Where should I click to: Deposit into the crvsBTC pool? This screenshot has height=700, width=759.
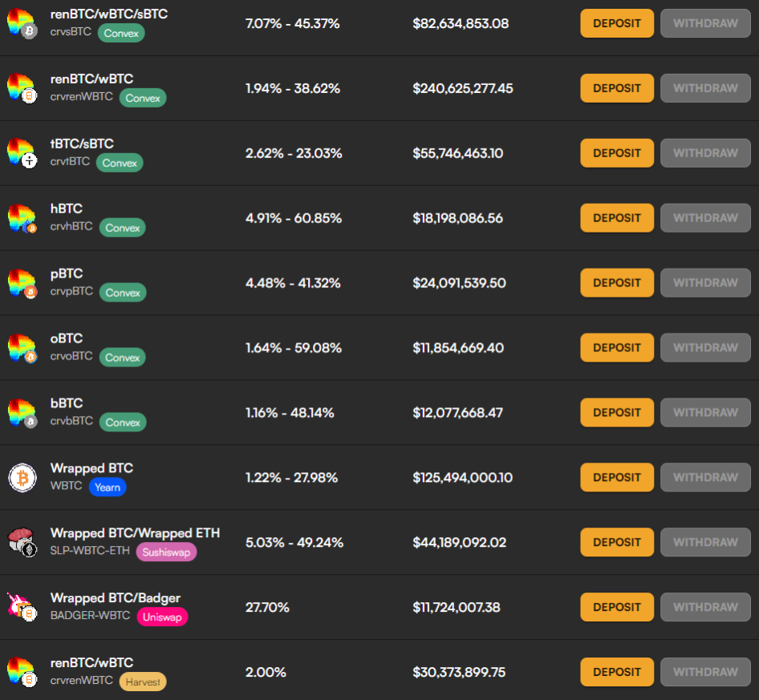616,23
